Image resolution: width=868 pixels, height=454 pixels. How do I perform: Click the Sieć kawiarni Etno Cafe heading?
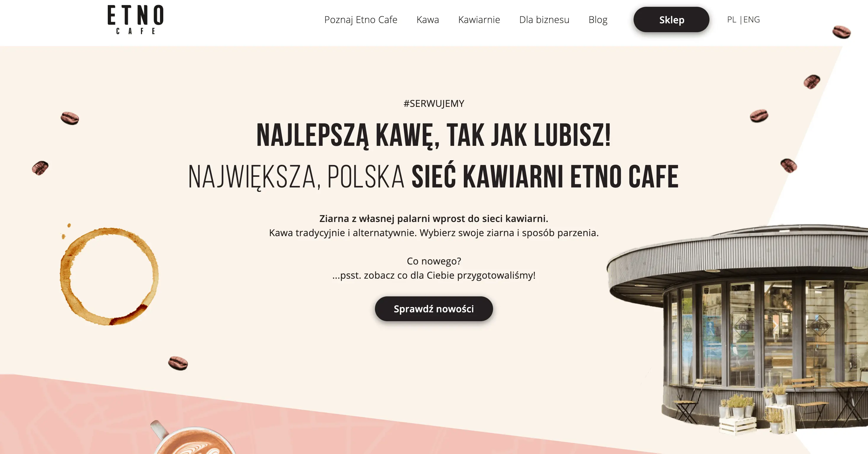[545, 177]
